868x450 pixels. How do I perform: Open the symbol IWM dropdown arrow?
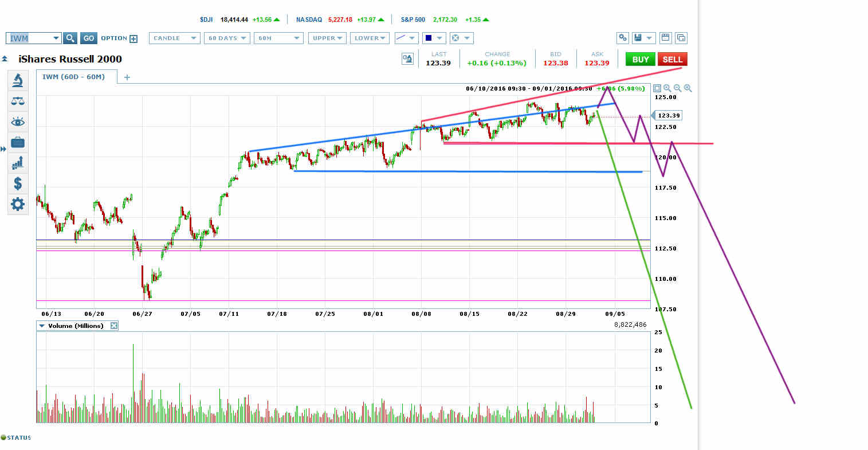(x=56, y=38)
